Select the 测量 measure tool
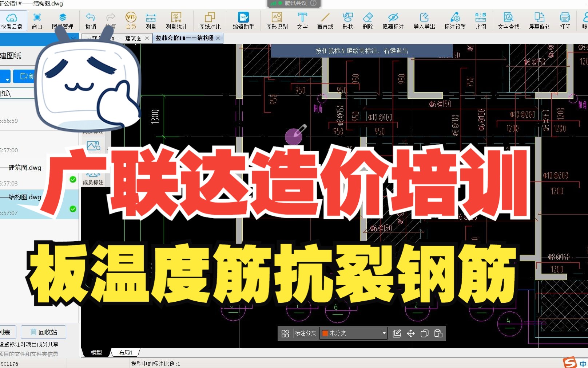The width and height of the screenshot is (588, 368). [151, 21]
